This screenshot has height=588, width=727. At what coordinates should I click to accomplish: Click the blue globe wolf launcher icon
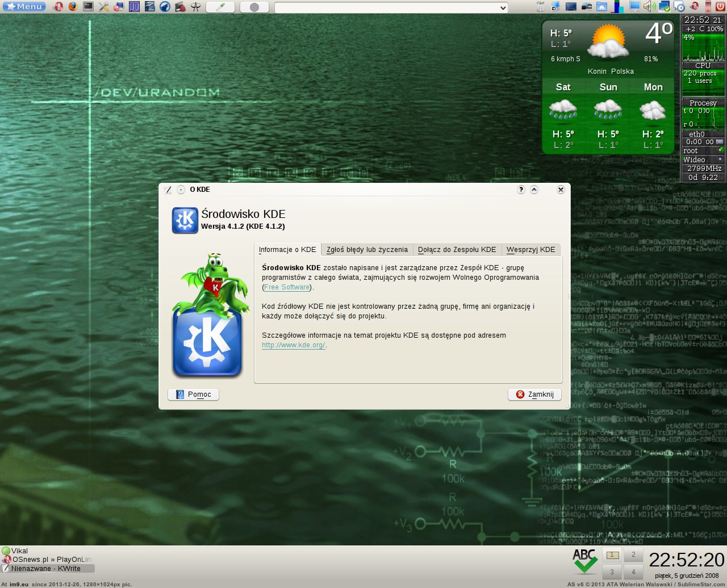164,7
